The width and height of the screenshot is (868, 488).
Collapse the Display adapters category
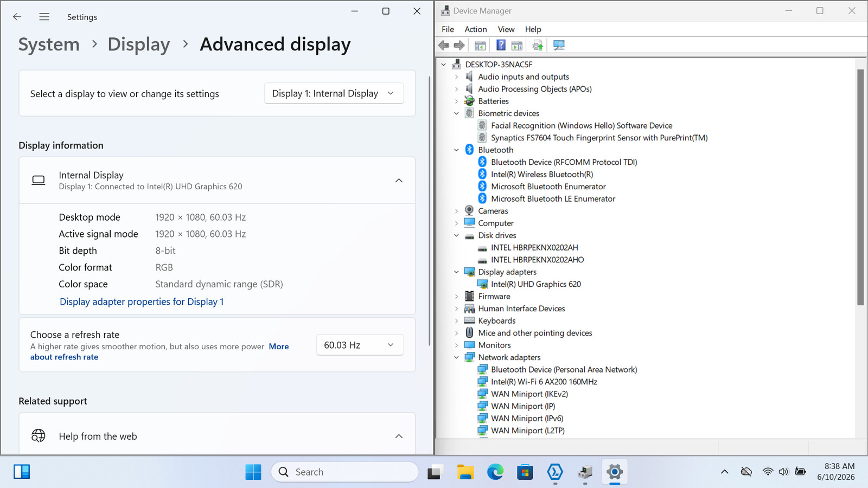point(456,272)
